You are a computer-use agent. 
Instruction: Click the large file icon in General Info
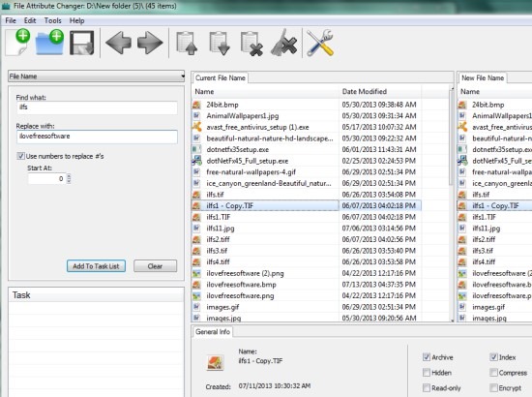pos(215,363)
